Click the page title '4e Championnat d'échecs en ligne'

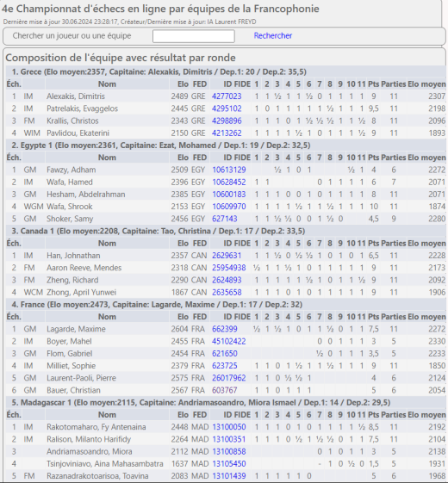click(160, 9)
